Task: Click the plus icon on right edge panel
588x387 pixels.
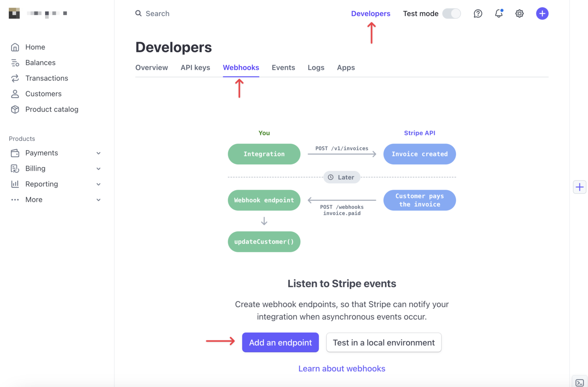Action: (580, 187)
